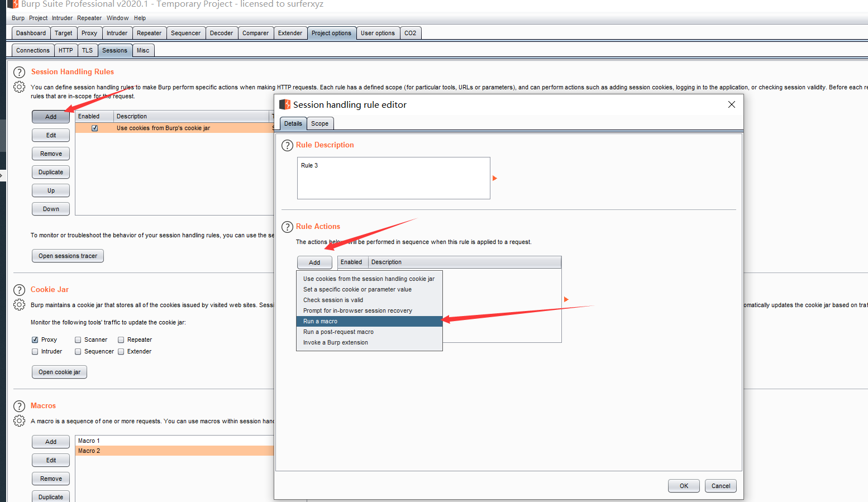Switch to the Sequencer tab
This screenshot has height=502, width=868.
[185, 33]
